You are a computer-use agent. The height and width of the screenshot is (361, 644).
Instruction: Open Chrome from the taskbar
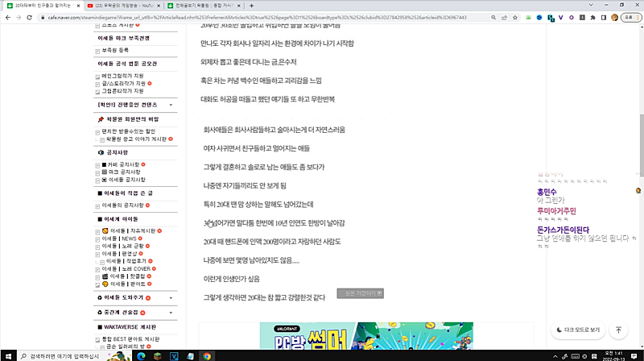coord(207,356)
